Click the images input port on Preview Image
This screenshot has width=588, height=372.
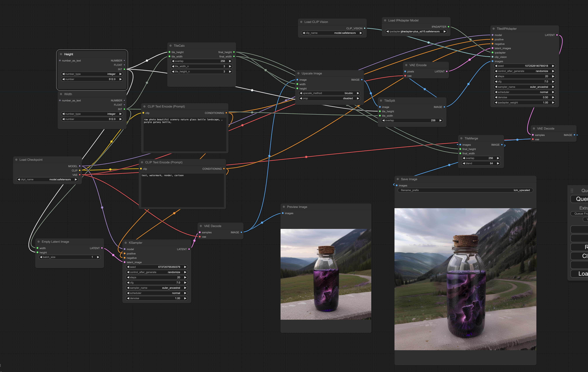coord(283,213)
